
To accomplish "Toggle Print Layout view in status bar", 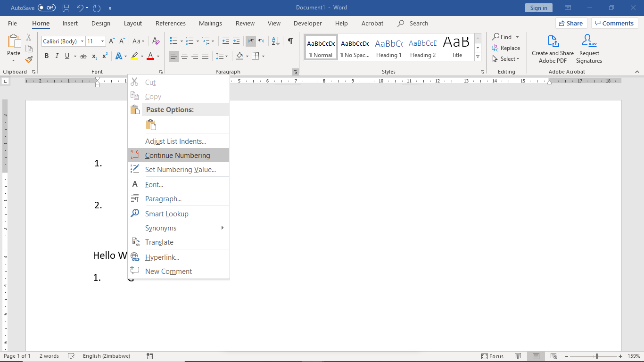I will click(x=535, y=356).
